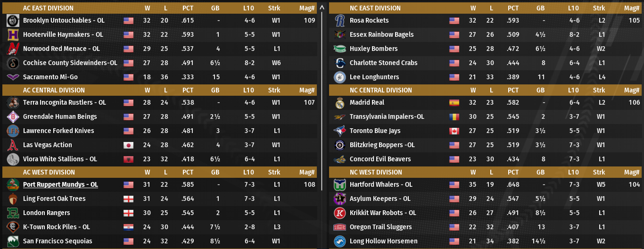
Task: Open the Sacramento Mi-Go team link
Action: 50,77
